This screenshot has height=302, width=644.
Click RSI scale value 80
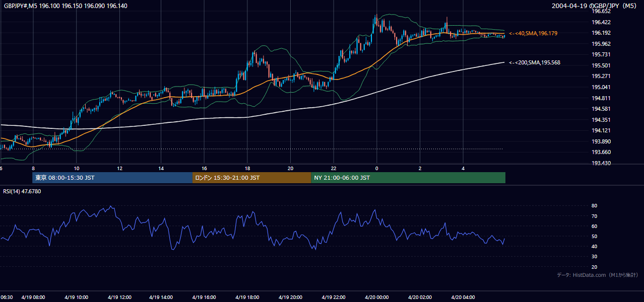[594, 206]
